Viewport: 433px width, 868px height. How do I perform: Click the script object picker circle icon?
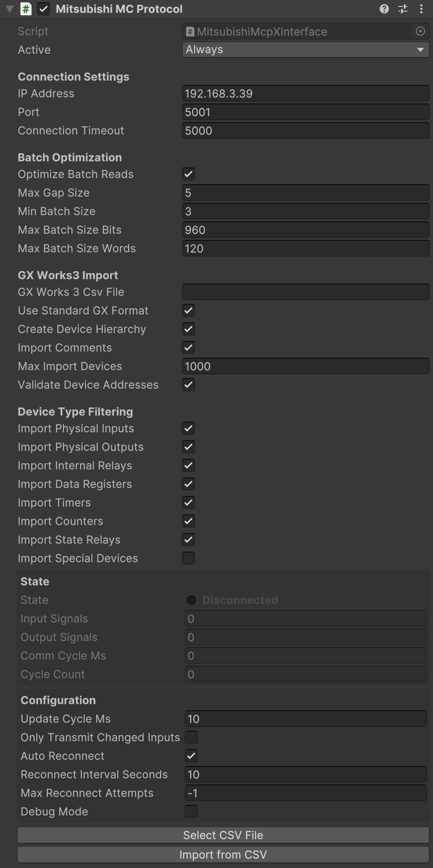click(x=420, y=31)
